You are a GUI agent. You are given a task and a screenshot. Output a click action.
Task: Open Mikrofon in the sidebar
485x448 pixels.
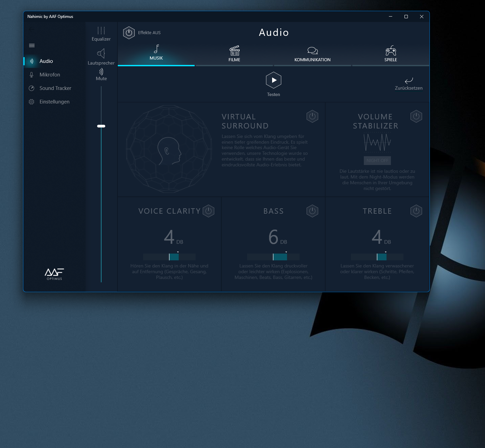click(x=54, y=75)
